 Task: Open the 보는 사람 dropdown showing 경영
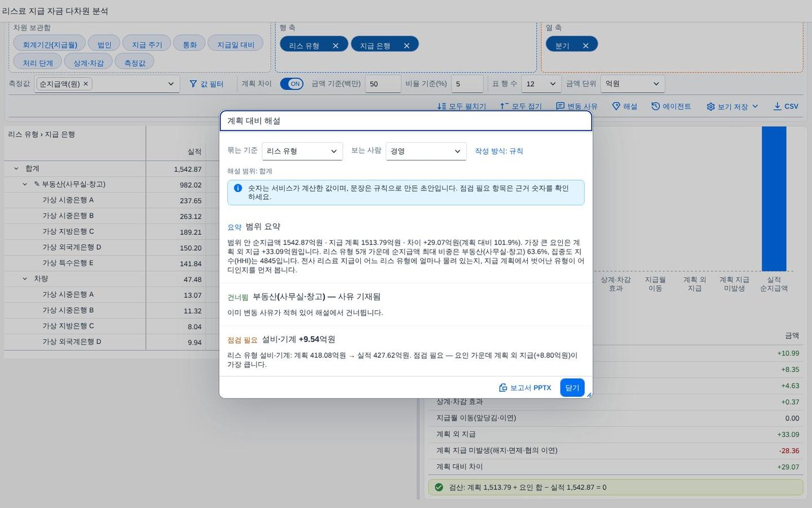click(x=426, y=151)
